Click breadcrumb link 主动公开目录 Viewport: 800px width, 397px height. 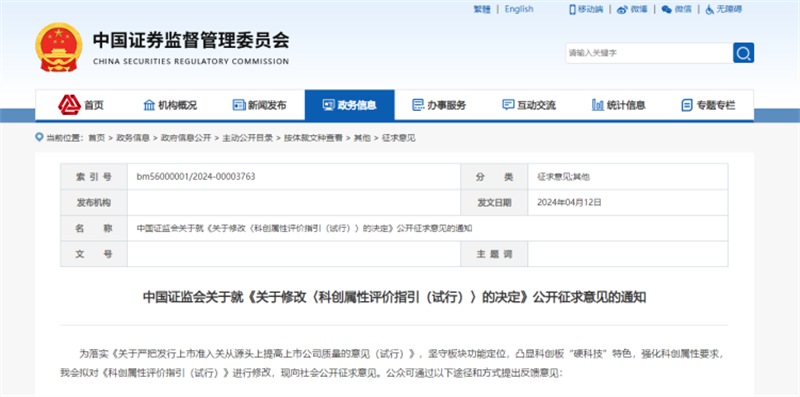point(247,138)
